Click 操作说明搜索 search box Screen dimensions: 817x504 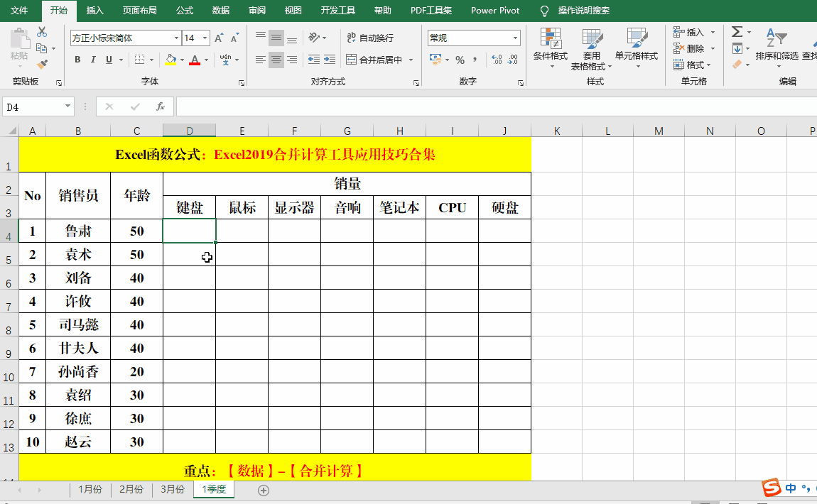coord(583,11)
